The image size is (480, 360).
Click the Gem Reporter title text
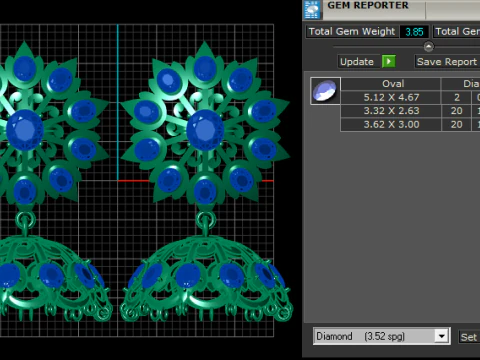[x=368, y=5]
